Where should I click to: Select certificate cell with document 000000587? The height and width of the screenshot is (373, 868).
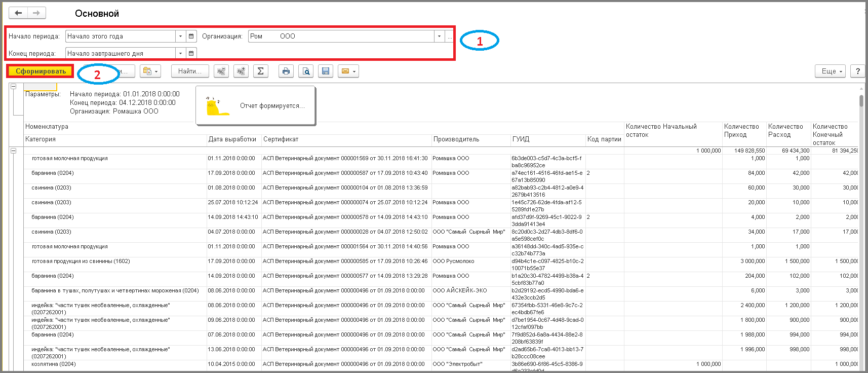coord(346,176)
